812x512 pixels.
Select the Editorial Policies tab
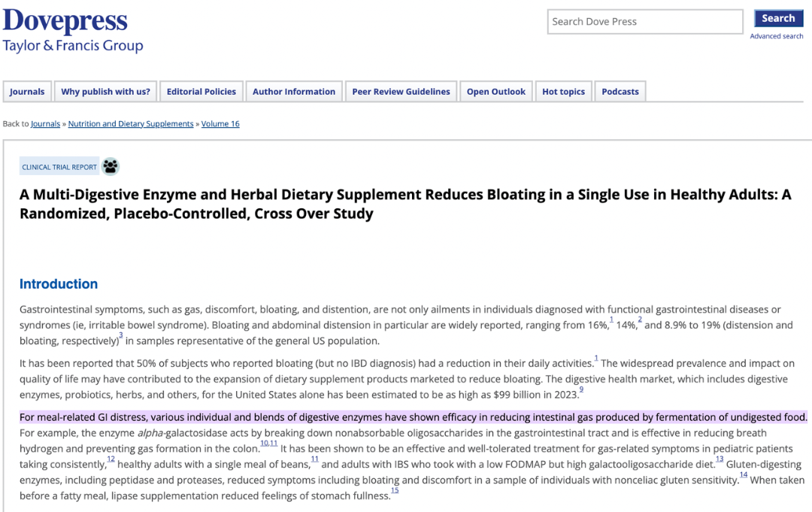click(201, 92)
